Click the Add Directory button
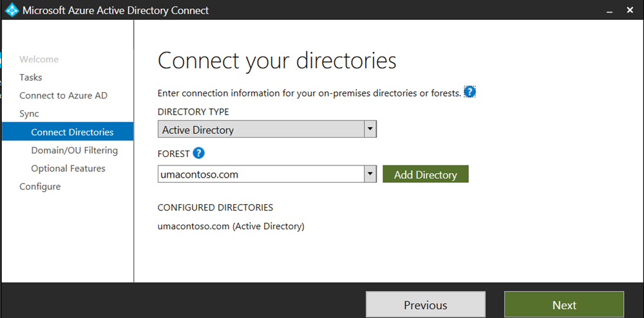 coord(425,174)
